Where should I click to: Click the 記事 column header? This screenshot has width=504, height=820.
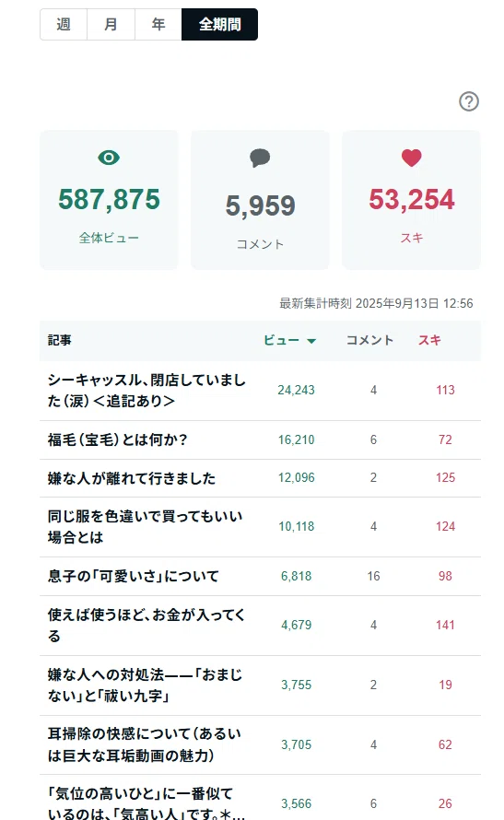tap(60, 341)
